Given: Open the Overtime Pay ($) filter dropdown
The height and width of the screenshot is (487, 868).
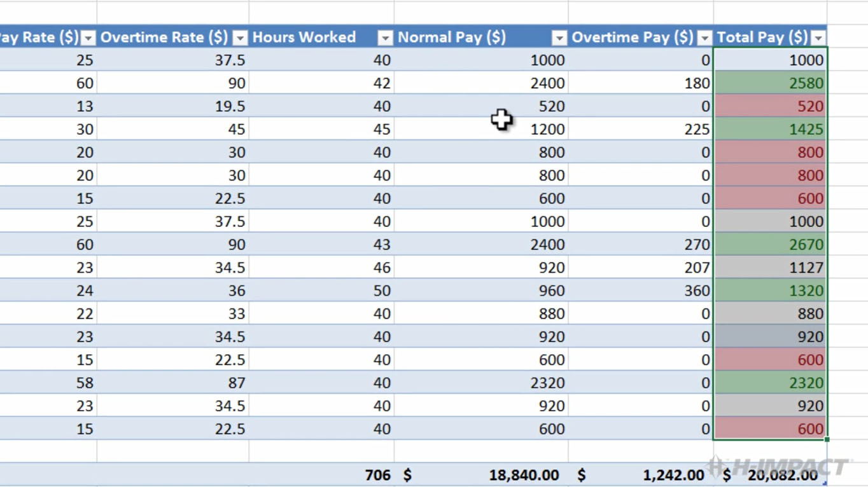Looking at the screenshot, I should click(x=704, y=38).
